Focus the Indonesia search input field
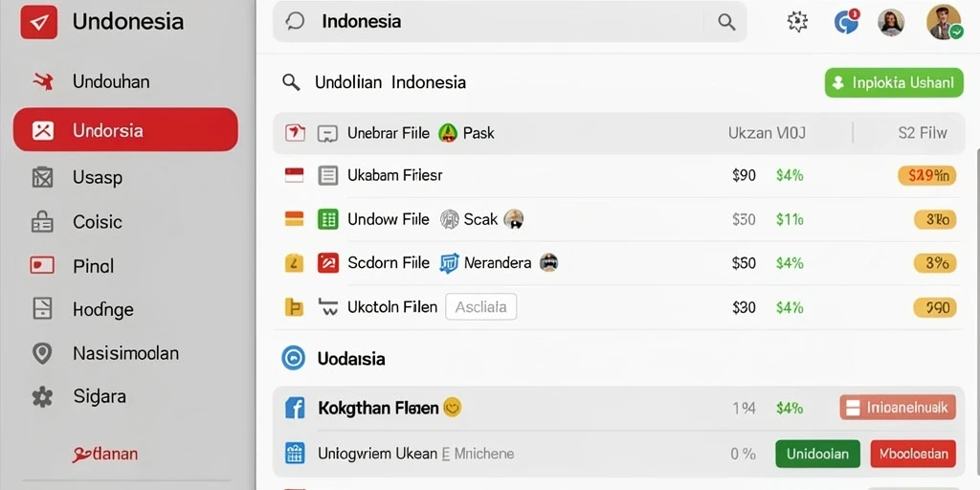980x490 pixels. 509,22
